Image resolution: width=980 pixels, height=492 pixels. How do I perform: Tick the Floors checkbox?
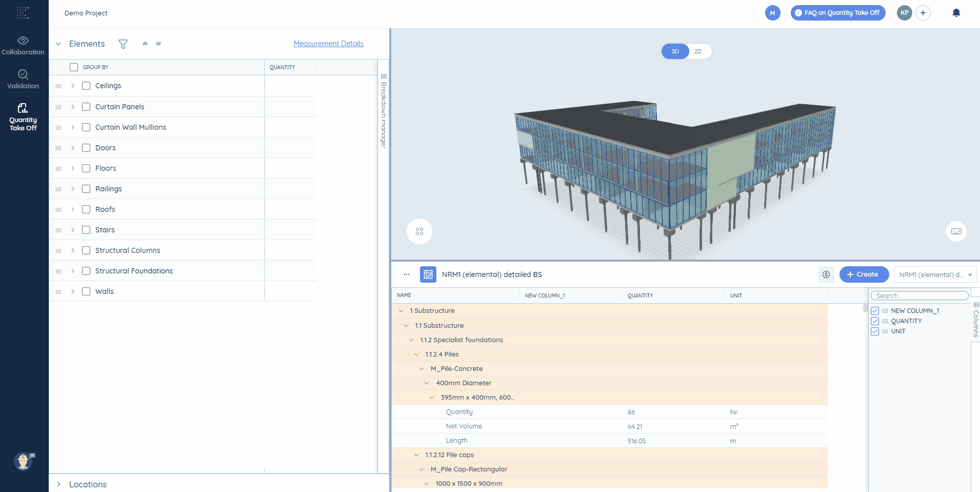click(x=86, y=168)
